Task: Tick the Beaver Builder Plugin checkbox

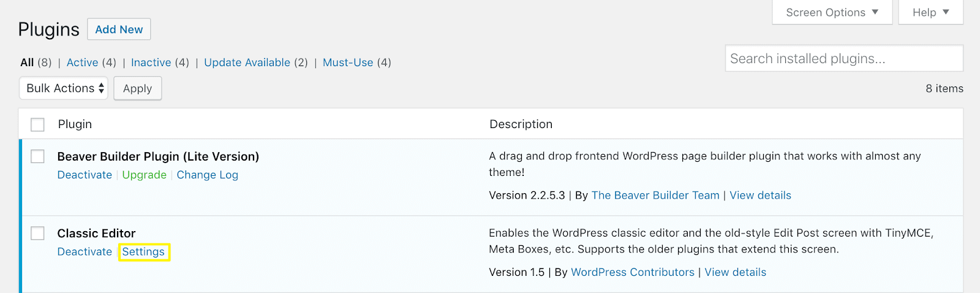Action: point(38,156)
